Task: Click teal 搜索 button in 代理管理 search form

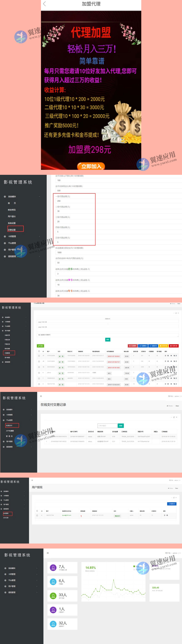Action: [108, 339]
